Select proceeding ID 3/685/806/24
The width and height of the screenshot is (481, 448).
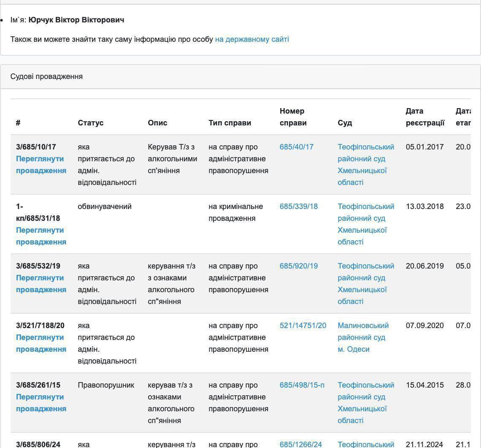tap(38, 444)
